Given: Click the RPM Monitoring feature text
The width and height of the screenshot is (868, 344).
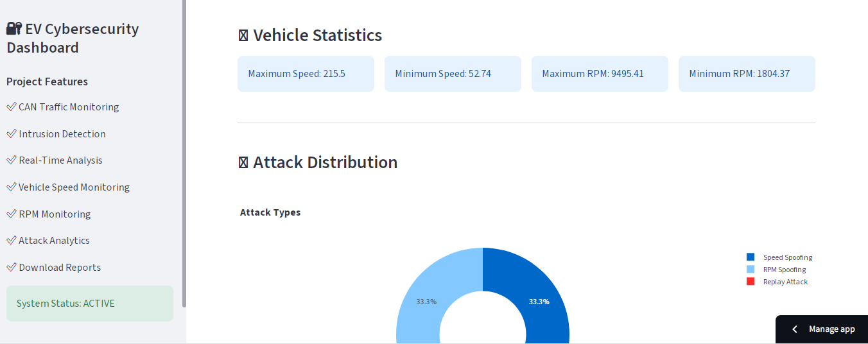Looking at the screenshot, I should (55, 214).
